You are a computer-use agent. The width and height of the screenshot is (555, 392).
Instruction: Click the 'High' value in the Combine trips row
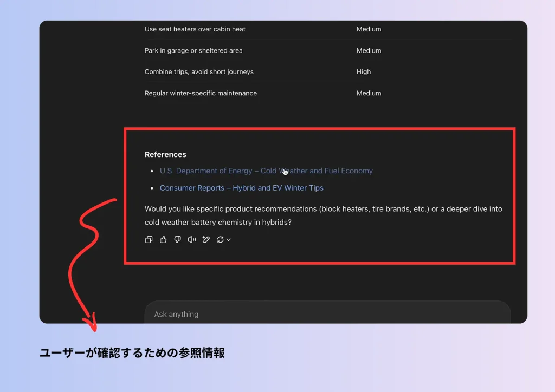364,72
